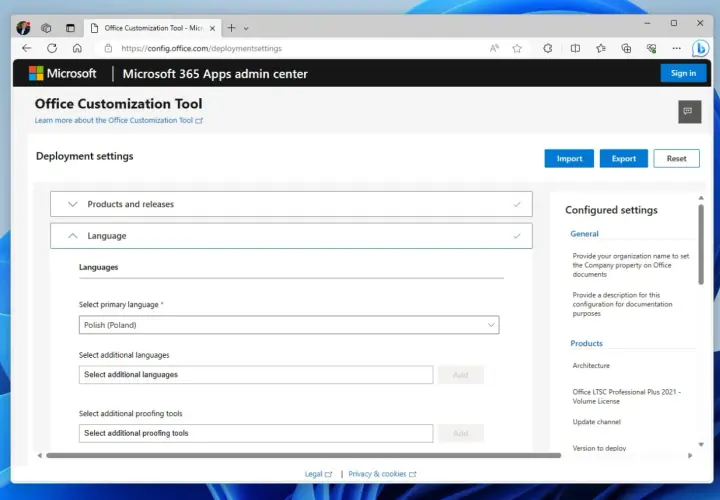Click Microsoft 365 Apps admin center title
Screen dimensions: 720x500
tap(215, 74)
